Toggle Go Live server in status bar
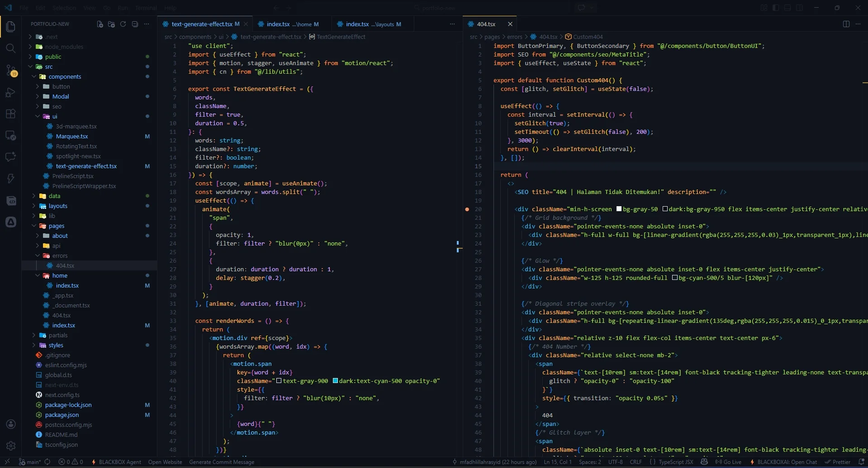This screenshot has height=468, width=868. click(728, 462)
